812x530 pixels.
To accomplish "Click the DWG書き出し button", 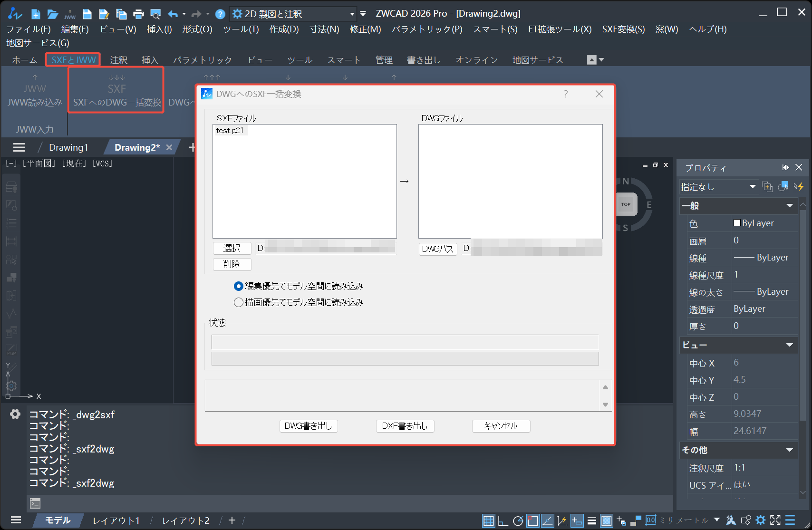I will coord(309,426).
